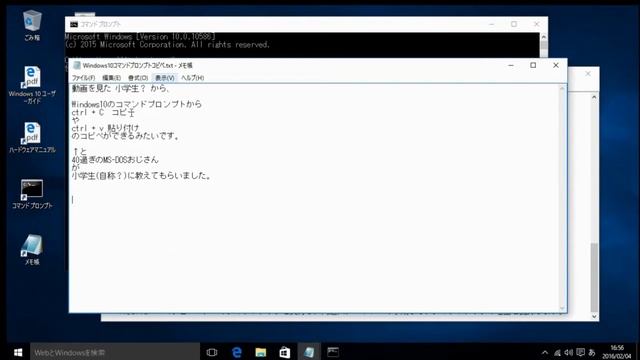Viewport: 640px width, 360px height.
Task: Click Command Prompt scrollbar up arrow
Action: coord(544,37)
